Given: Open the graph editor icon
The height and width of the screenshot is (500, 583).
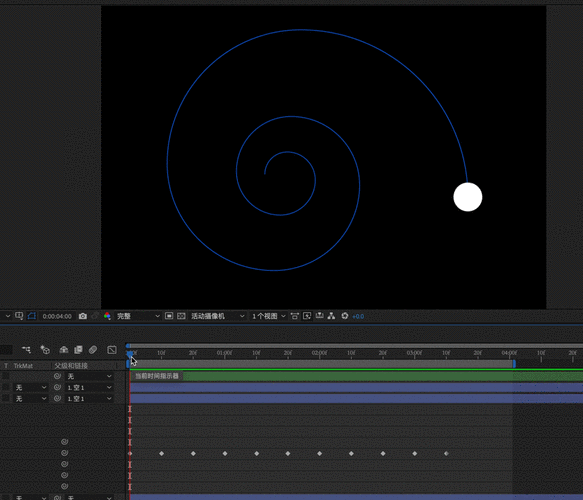Looking at the screenshot, I should 112,349.
